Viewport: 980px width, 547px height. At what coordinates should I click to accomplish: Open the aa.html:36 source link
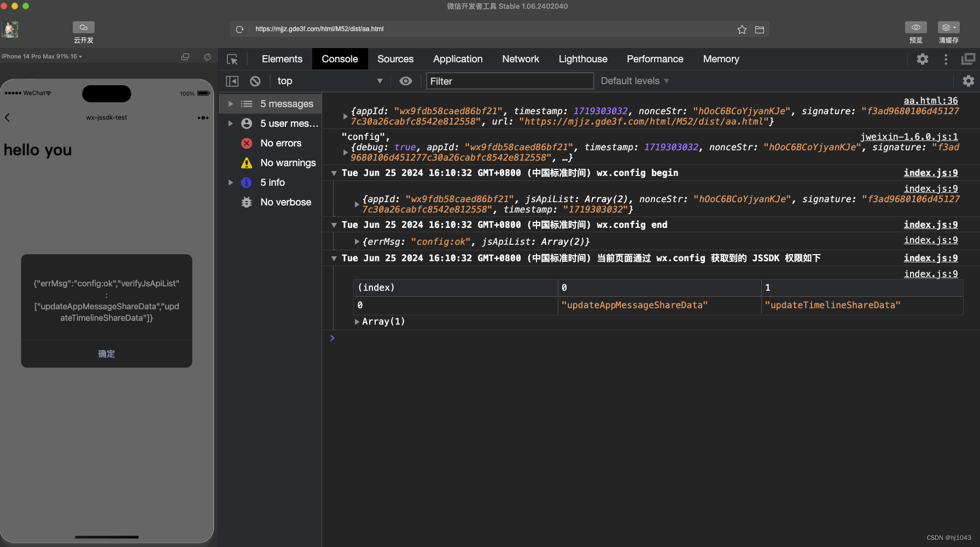(931, 100)
